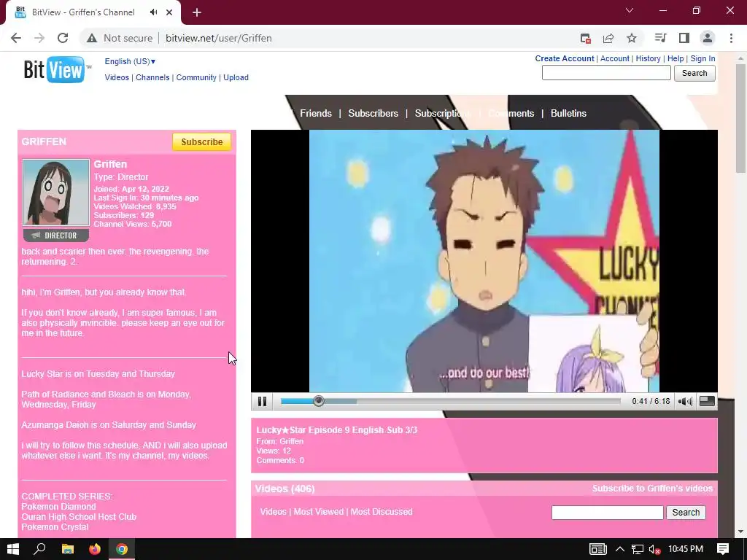Share this page via share icon
Viewport: 747px width, 560px height.
coord(608,38)
